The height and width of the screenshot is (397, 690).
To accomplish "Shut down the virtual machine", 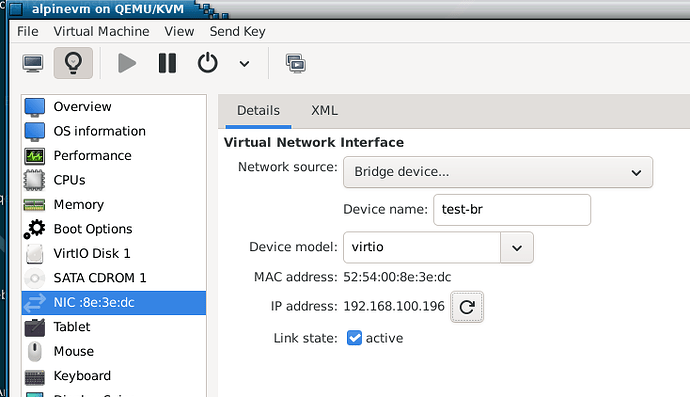I will point(207,63).
